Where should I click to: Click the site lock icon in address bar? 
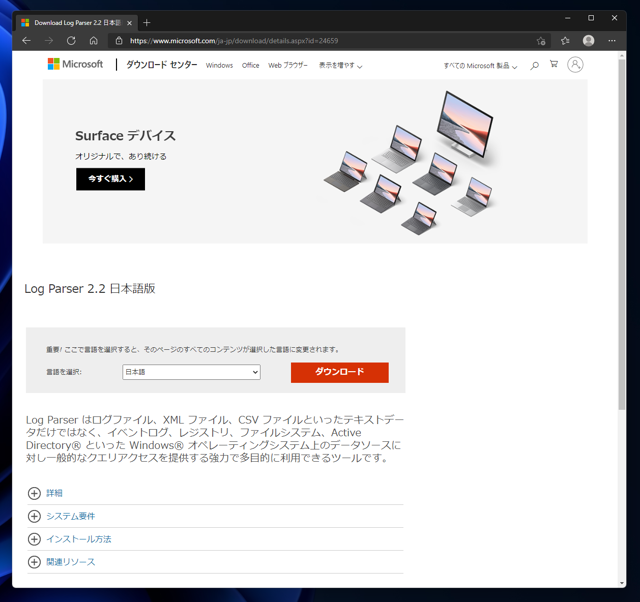coord(119,40)
